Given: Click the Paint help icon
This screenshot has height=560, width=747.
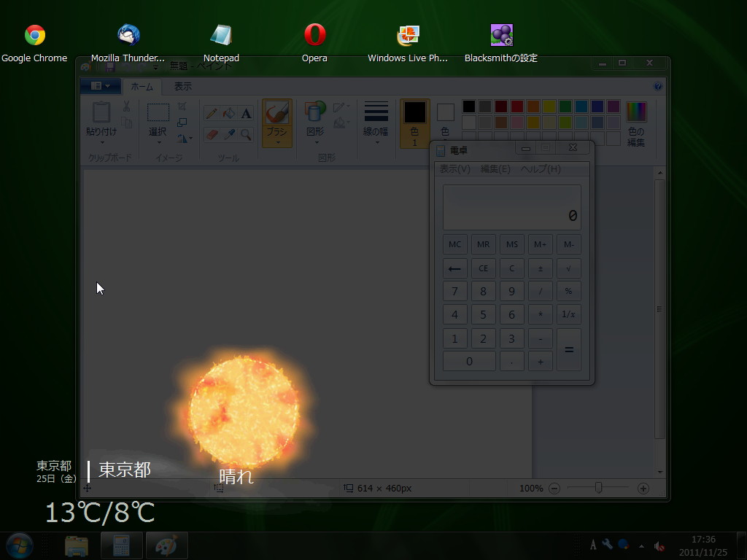Looking at the screenshot, I should (658, 86).
